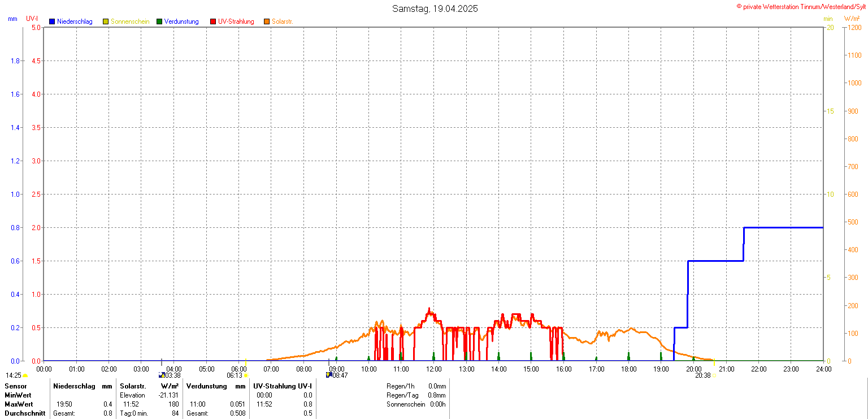Click the yellow Sonnenschein legend swatch
This screenshot has height=419, width=868.
(106, 21)
